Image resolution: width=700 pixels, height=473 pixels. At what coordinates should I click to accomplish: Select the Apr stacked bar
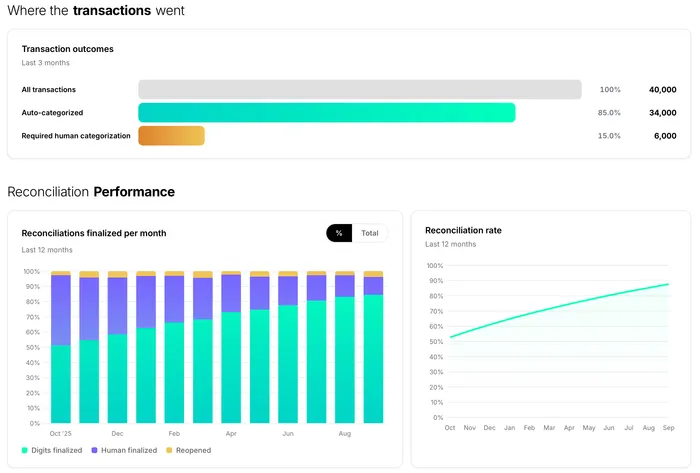(231, 347)
